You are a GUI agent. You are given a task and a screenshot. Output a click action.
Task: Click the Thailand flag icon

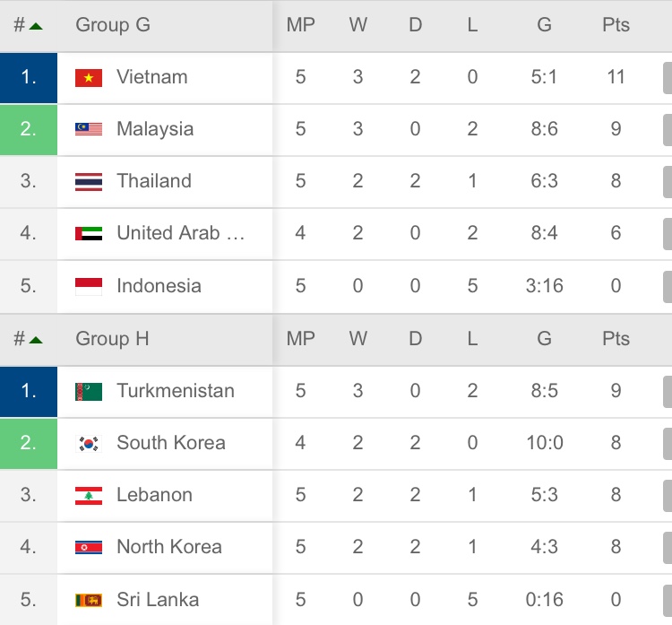coord(89,182)
